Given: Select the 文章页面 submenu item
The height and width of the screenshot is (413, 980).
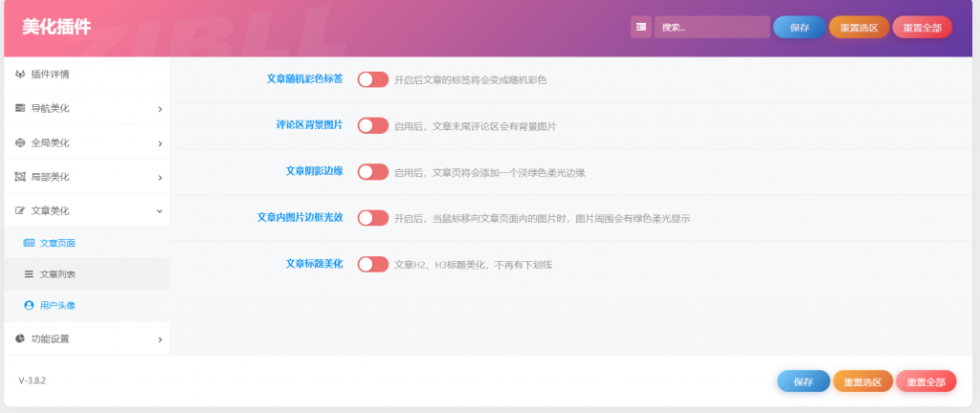Looking at the screenshot, I should point(86,244).
